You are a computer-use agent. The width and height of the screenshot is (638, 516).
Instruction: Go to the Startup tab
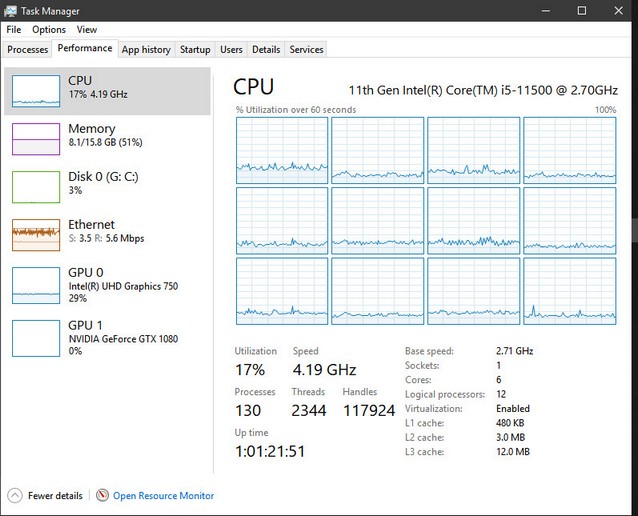[195, 49]
